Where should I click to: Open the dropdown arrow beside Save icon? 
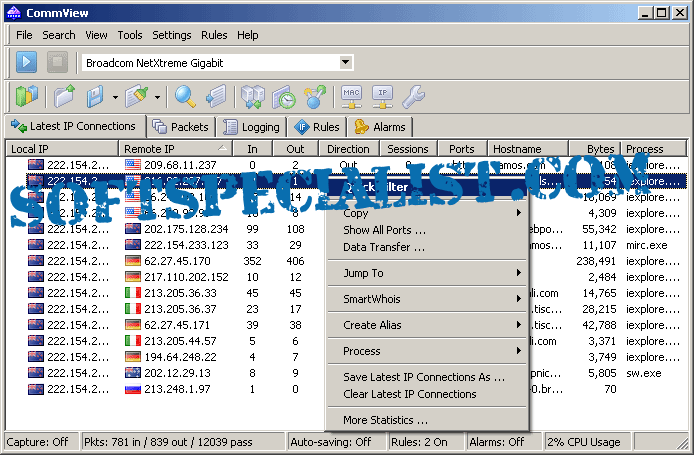point(115,97)
